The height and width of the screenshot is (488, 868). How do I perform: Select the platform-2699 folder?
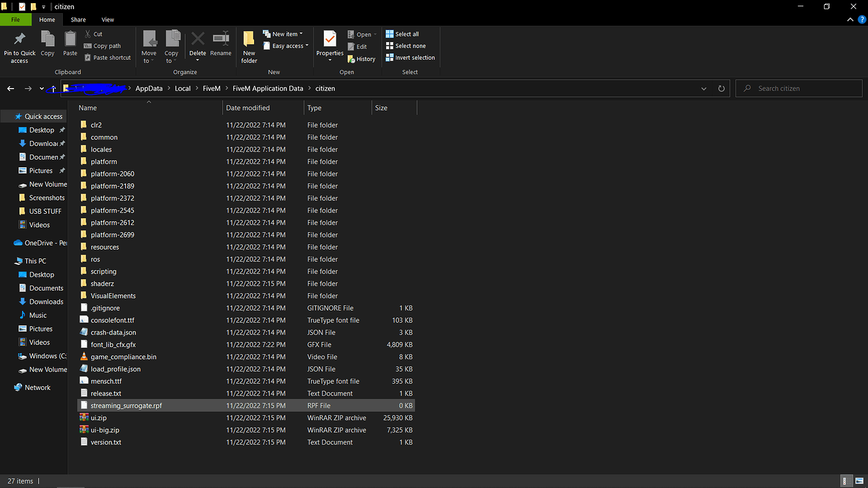click(245, 235)
